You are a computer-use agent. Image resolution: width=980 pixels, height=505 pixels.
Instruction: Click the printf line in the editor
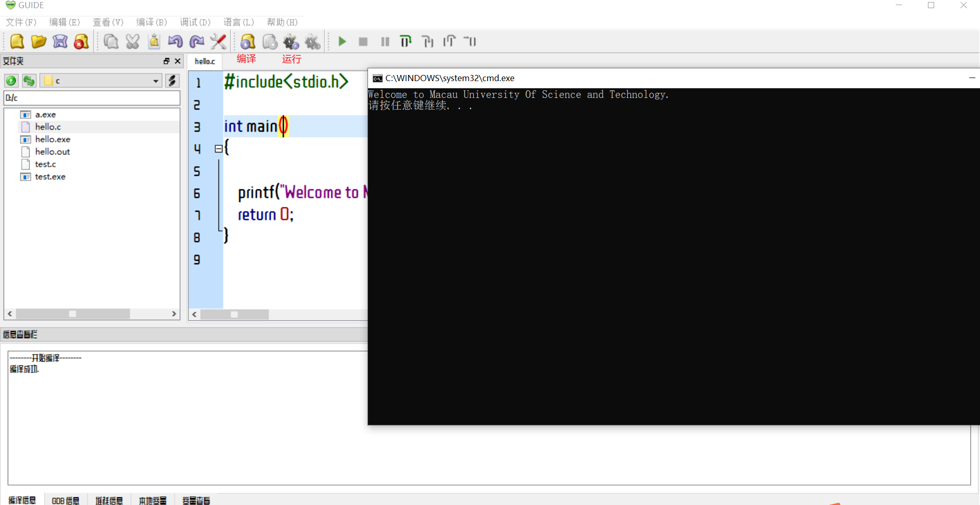pos(303,192)
